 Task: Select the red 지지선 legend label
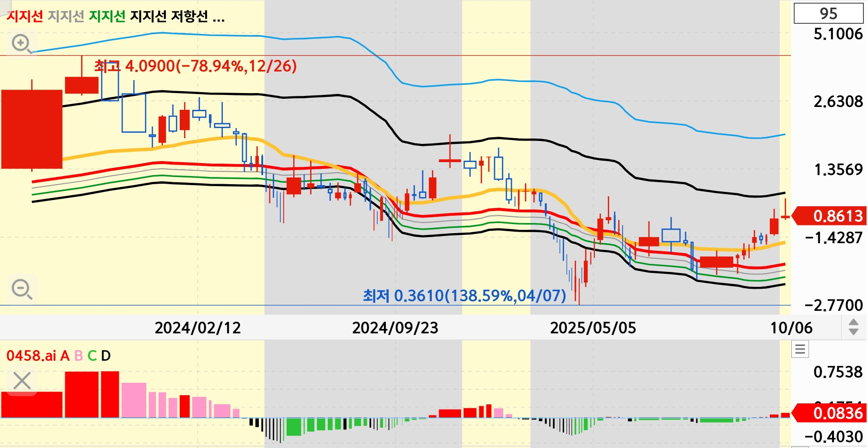click(24, 16)
